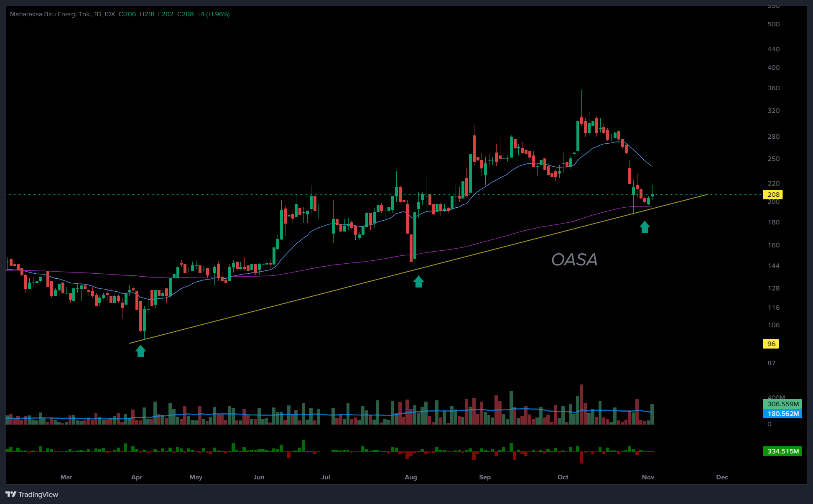Click the Nov label on time axis
This screenshot has width=813, height=504.
[x=648, y=477]
